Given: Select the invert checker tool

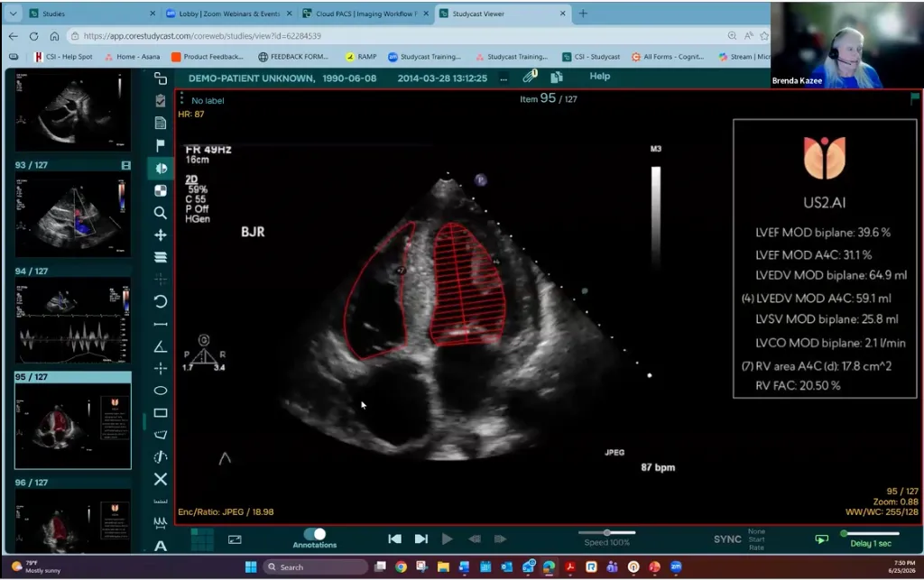Looking at the screenshot, I should click(x=161, y=191).
